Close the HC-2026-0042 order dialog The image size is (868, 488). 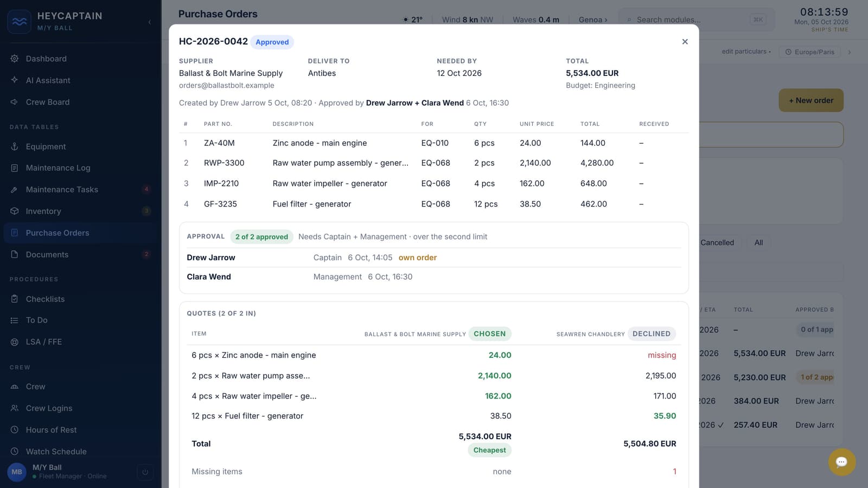click(x=685, y=42)
